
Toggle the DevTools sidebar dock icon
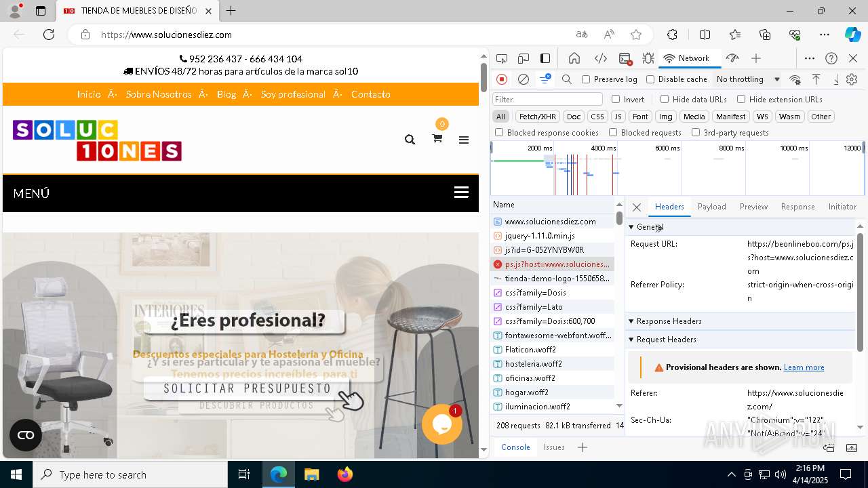coord(545,58)
